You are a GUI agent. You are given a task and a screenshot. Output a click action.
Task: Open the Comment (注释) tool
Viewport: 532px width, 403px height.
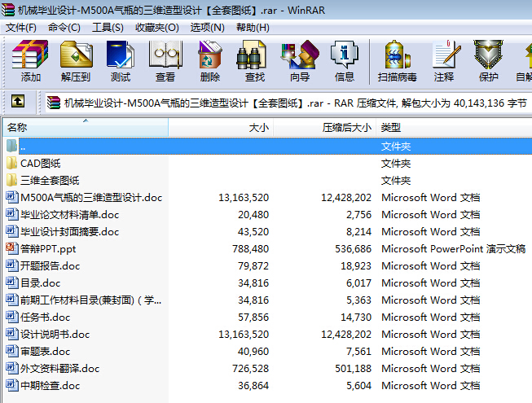[x=446, y=55]
